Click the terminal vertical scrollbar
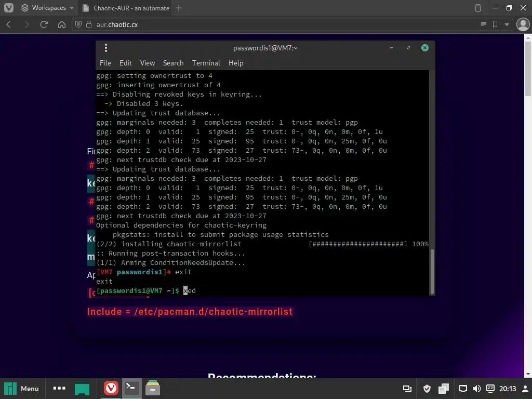 (432, 271)
